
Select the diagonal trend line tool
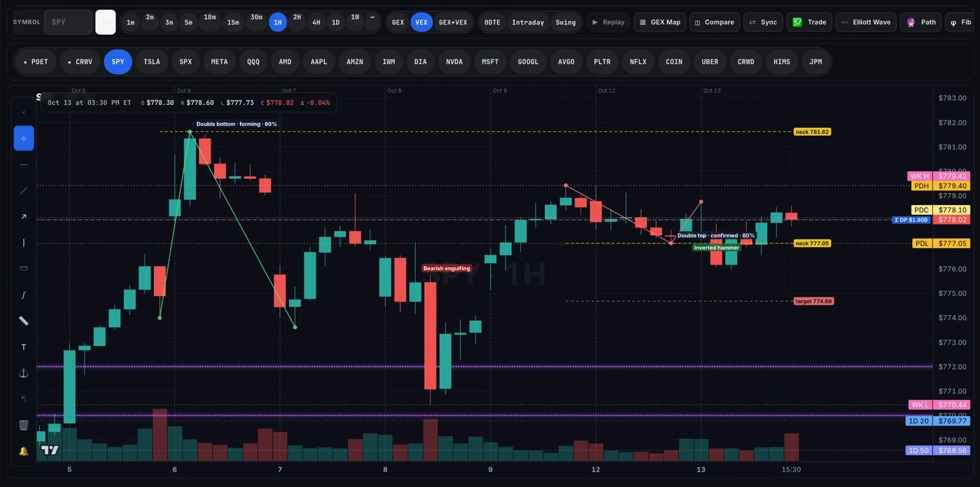[24, 190]
